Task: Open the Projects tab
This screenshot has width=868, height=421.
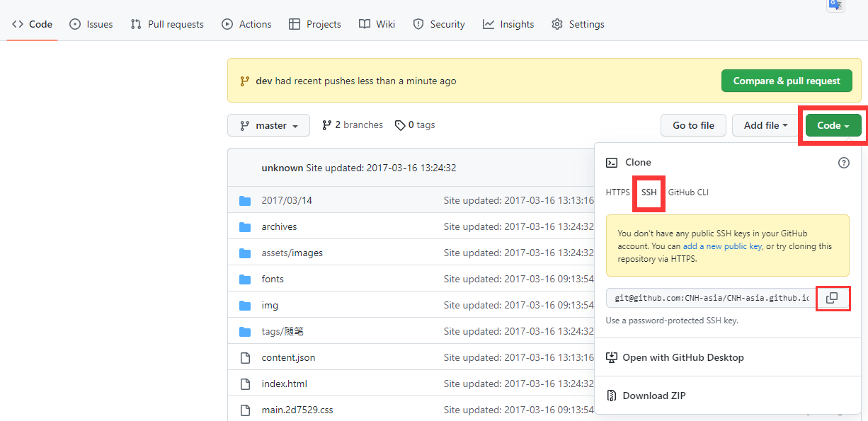Action: [315, 24]
